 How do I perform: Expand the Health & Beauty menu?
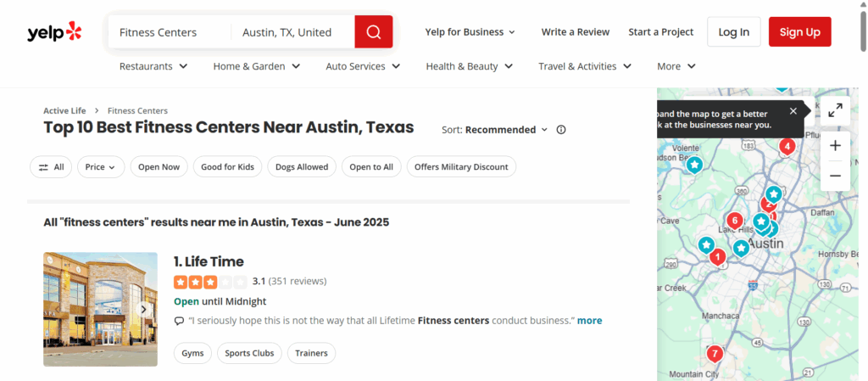point(470,66)
